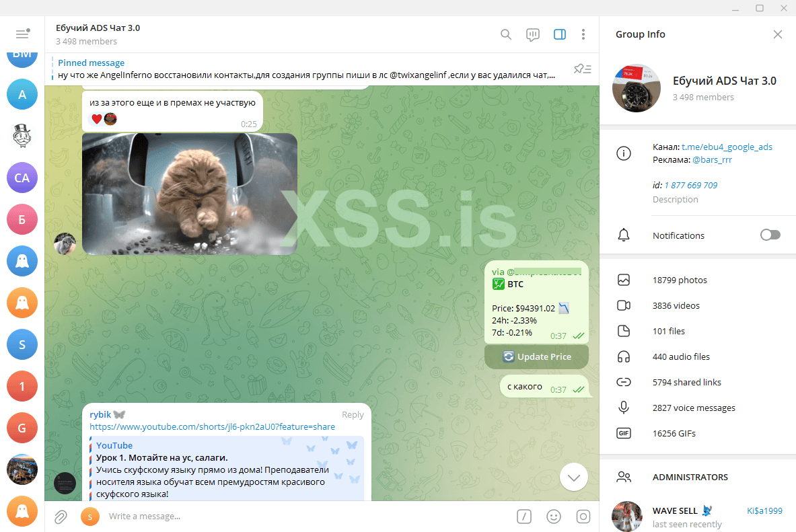Open the group avatar photo in Group Info
Screen dimensions: 796x532
click(636, 88)
